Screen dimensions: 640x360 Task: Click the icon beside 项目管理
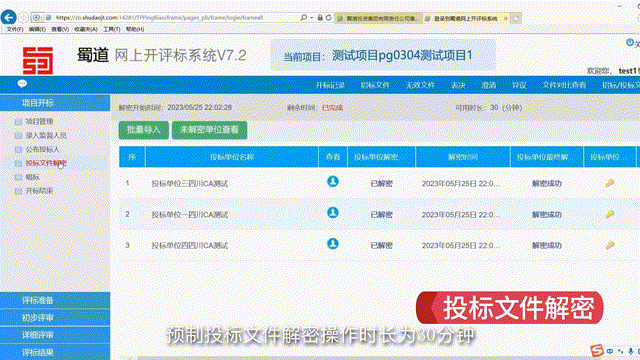pos(18,122)
